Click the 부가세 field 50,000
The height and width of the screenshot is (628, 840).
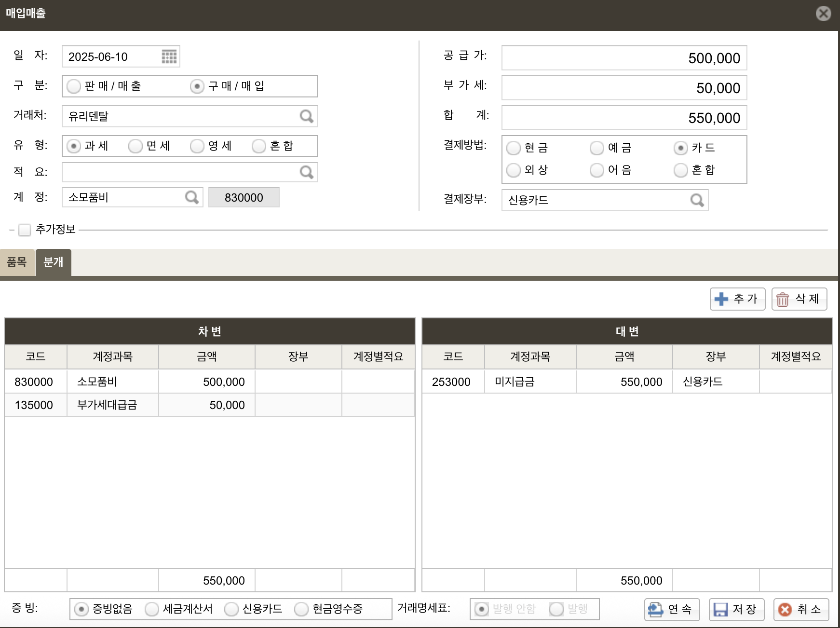coord(624,88)
